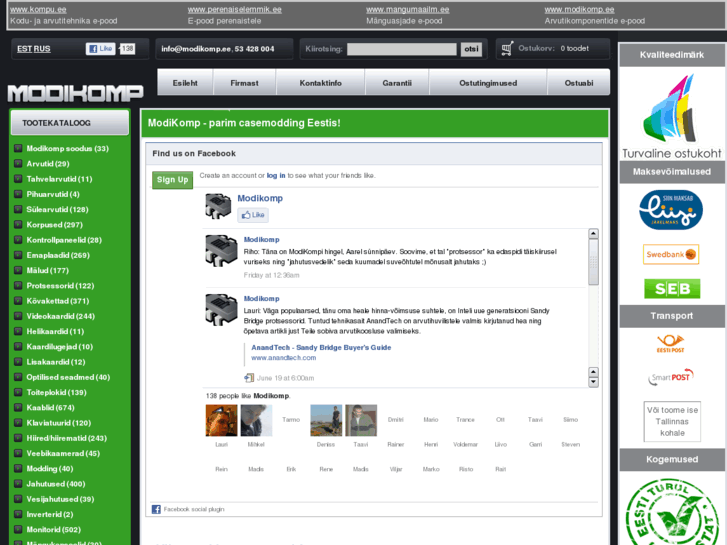Open the Kontaktinfo menu tab
Viewport: 727px width, 545px height.
(320, 83)
